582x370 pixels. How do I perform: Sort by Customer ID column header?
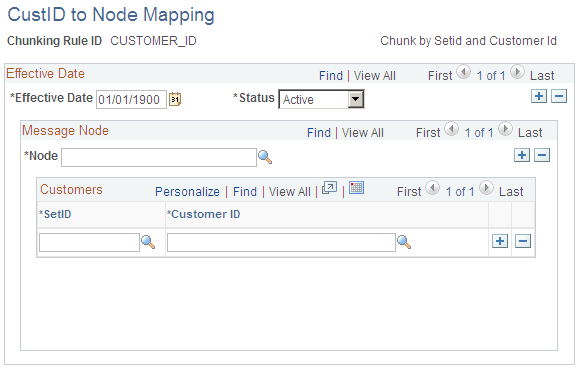(203, 214)
